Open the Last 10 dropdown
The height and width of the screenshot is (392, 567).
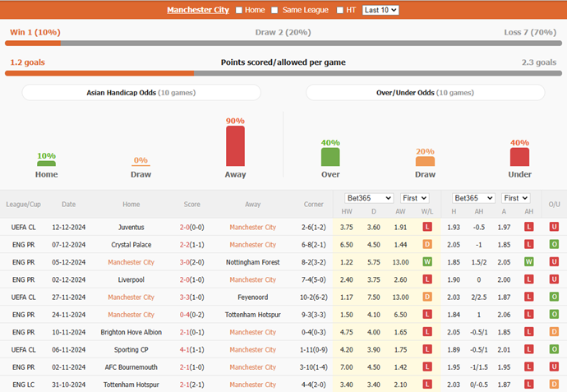coord(380,10)
